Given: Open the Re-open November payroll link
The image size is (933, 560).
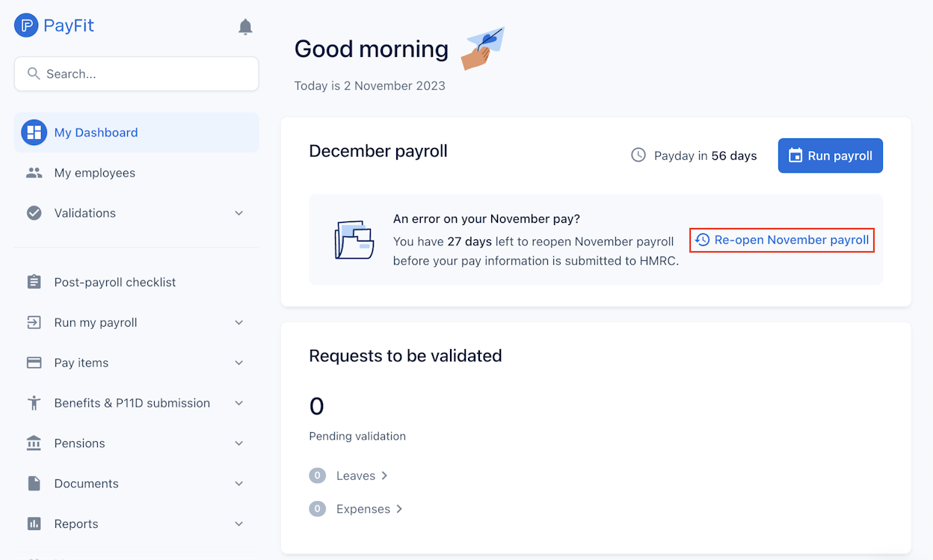Looking at the screenshot, I should coord(781,239).
